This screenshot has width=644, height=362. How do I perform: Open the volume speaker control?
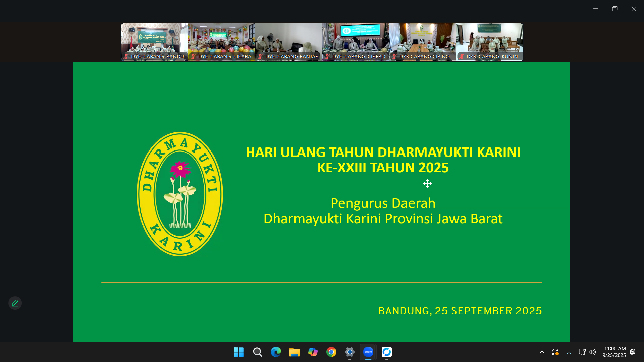592,352
